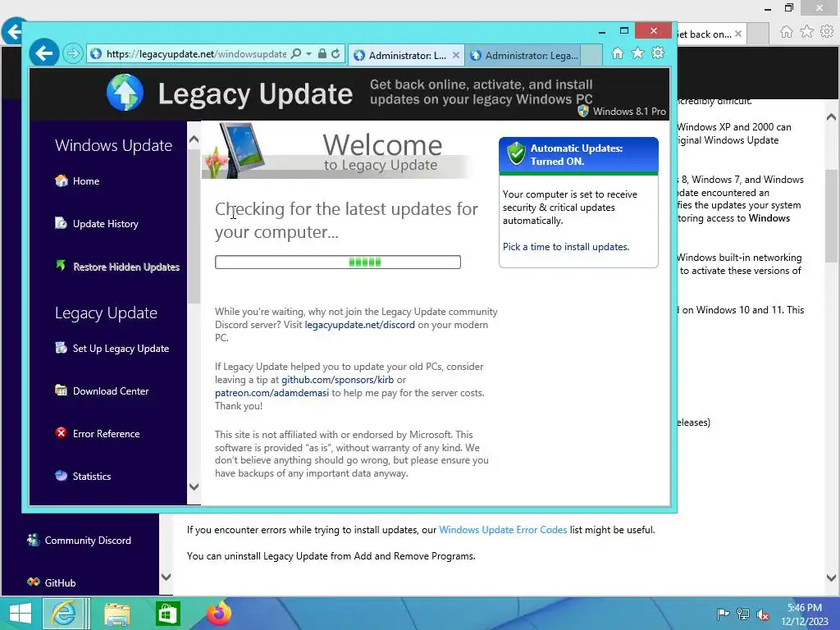840x630 pixels.
Task: Open Favorites star in front window
Action: click(637, 53)
